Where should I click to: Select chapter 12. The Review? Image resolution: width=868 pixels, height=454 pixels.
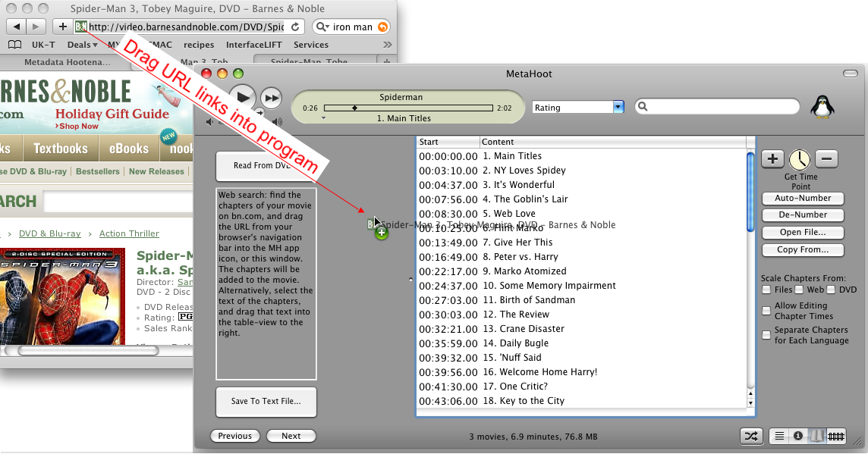tap(581, 314)
